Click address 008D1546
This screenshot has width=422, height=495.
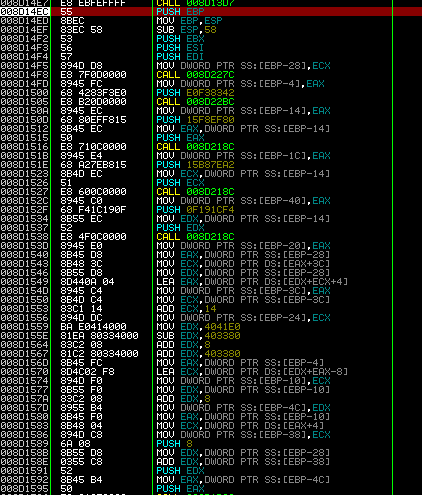[x=25, y=273]
